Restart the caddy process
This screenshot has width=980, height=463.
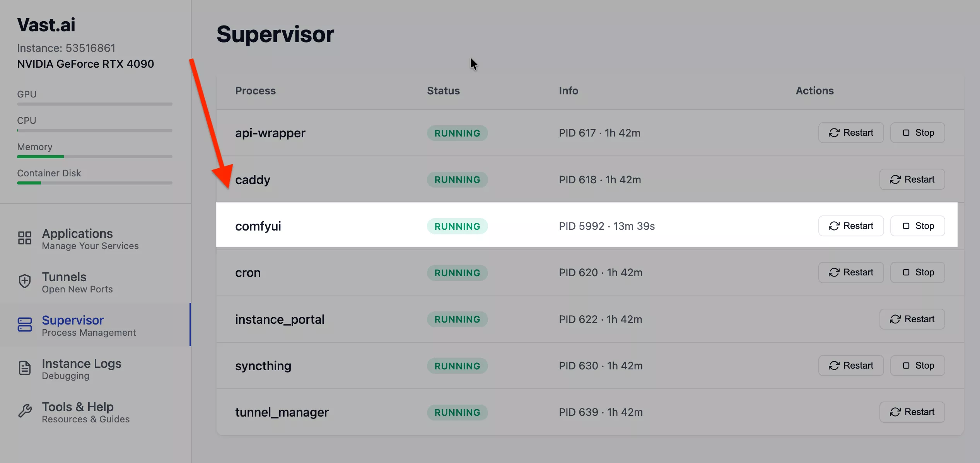pyautogui.click(x=912, y=179)
